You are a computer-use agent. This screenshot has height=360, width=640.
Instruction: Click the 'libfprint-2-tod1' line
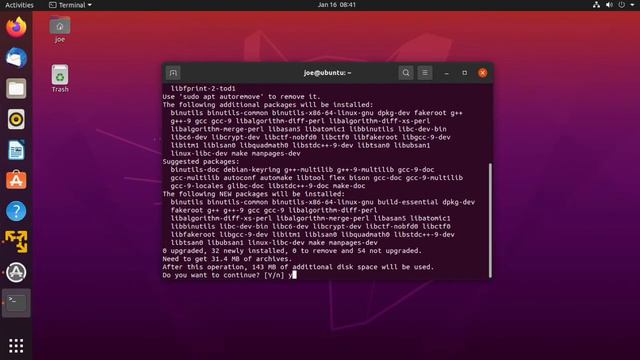(203, 89)
